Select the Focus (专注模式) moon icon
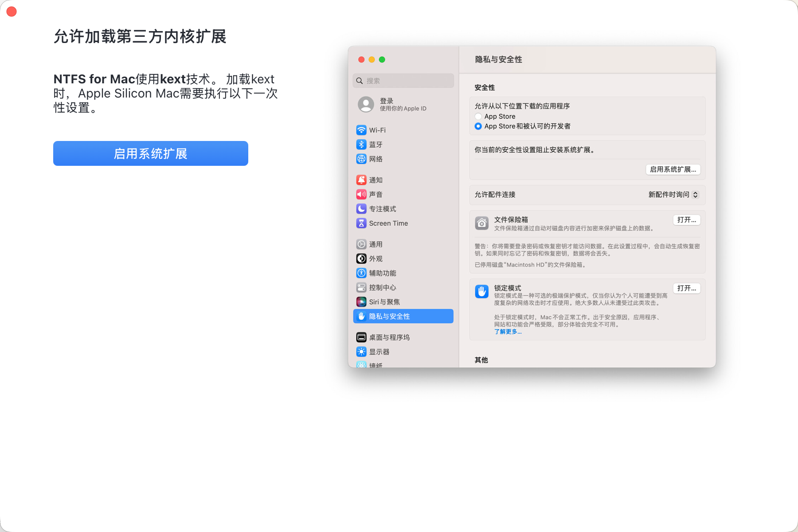The height and width of the screenshot is (532, 798). (x=361, y=209)
